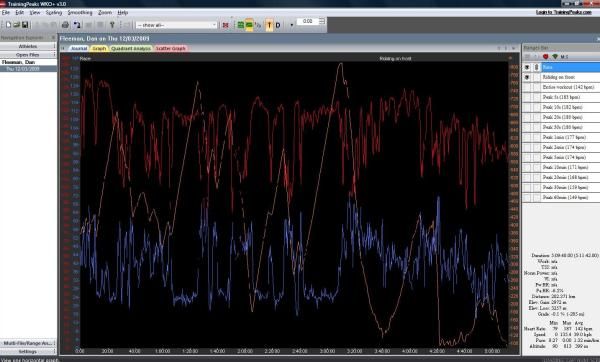Click the stepper arrows beside 0.00 field
600x362 pixels.
coord(322,21)
